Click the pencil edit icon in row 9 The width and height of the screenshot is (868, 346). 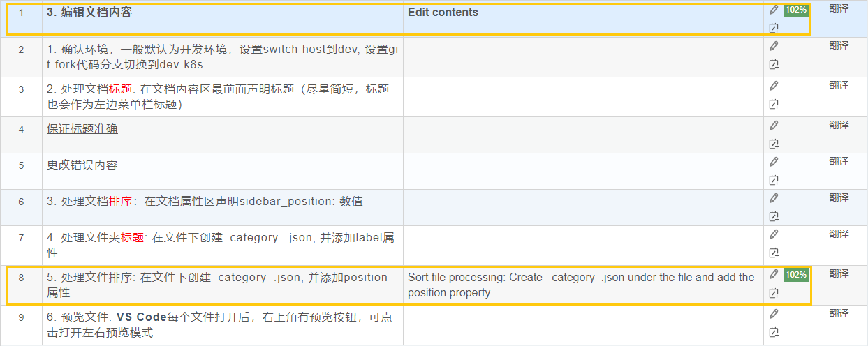pos(773,314)
